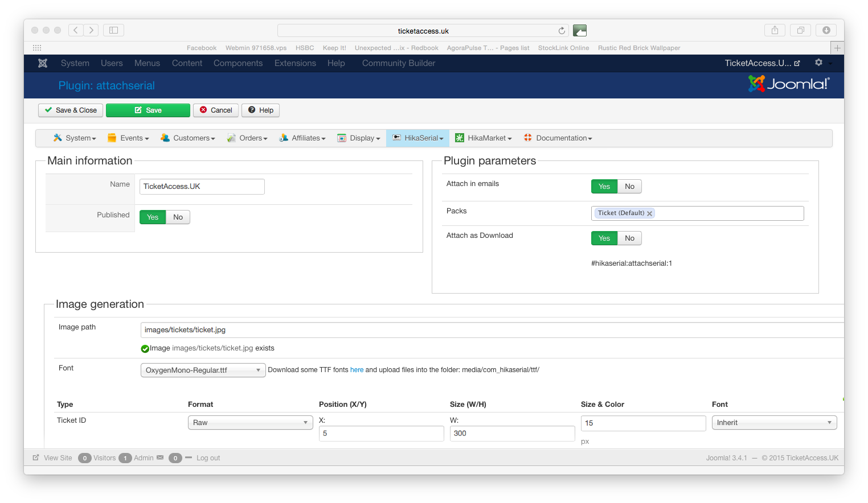Toggle the Safari sidebar button
This screenshot has width=868, height=503.
tap(113, 30)
